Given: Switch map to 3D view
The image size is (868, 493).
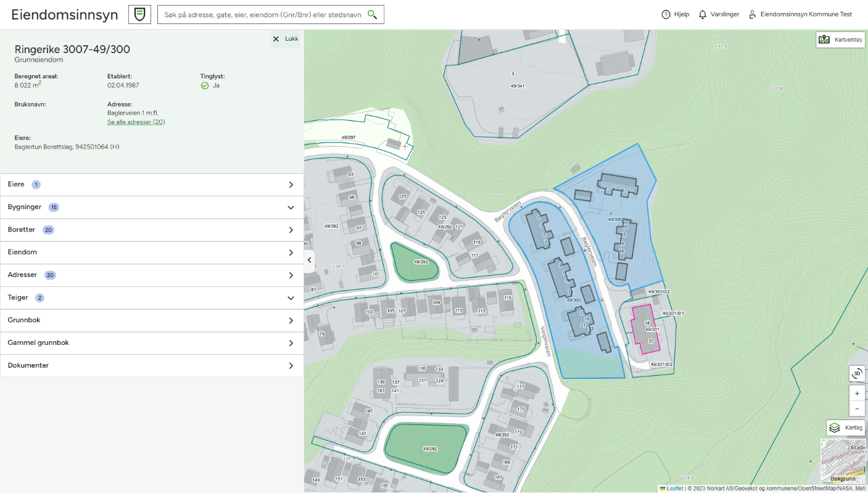Looking at the screenshot, I should tap(857, 373).
